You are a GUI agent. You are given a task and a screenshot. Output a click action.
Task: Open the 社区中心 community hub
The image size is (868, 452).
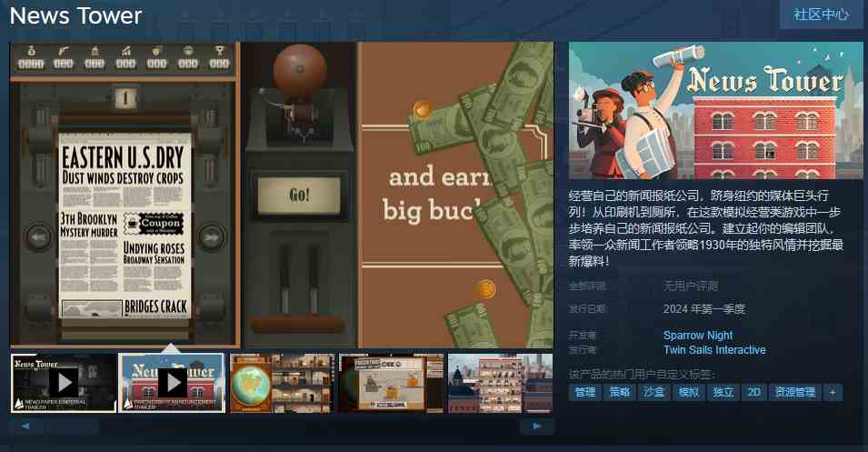coord(821,15)
